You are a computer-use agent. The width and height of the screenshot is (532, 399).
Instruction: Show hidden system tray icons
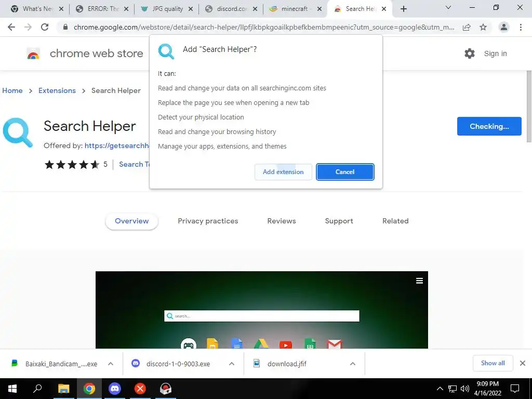point(440,389)
